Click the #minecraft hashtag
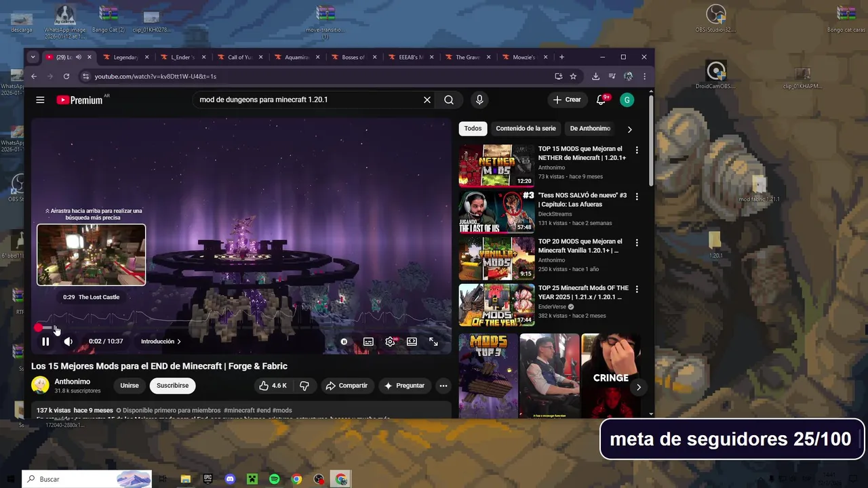The width and height of the screenshot is (868, 488). coord(239,410)
